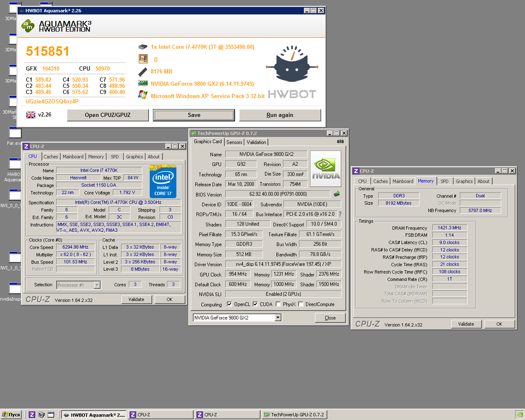This screenshot has height=420, width=525.
Task: Switch to the Validation tab in GPU-Z
Action: tap(256, 142)
